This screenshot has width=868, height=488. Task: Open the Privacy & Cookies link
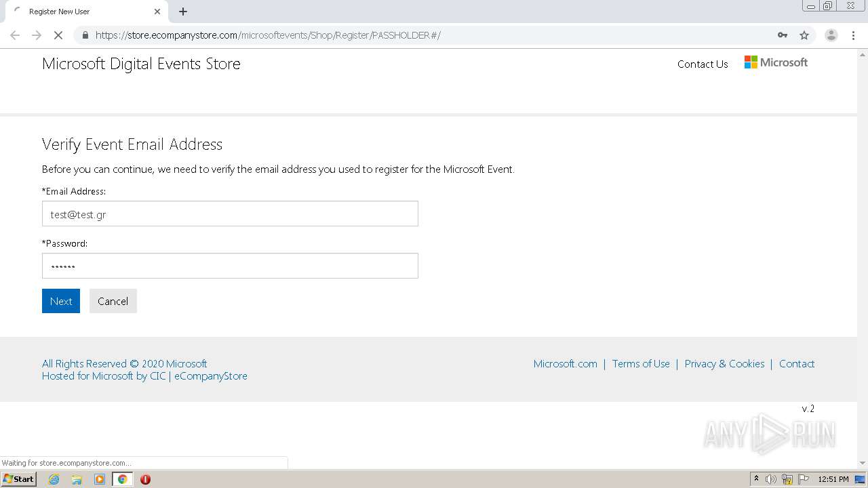click(x=724, y=364)
